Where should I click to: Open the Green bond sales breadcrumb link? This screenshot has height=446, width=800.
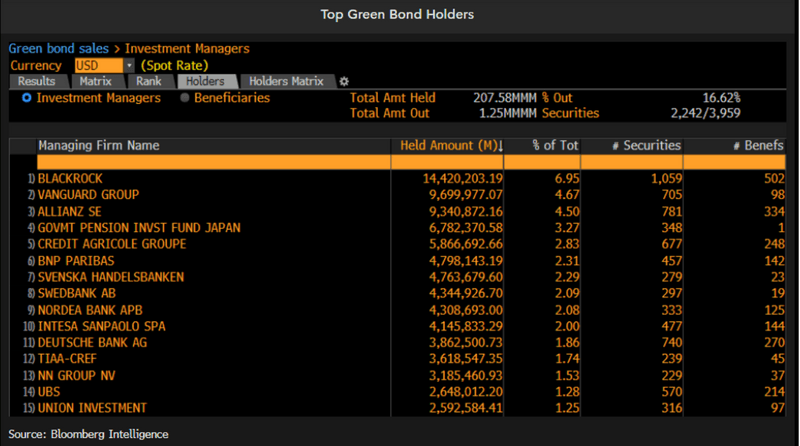point(59,48)
